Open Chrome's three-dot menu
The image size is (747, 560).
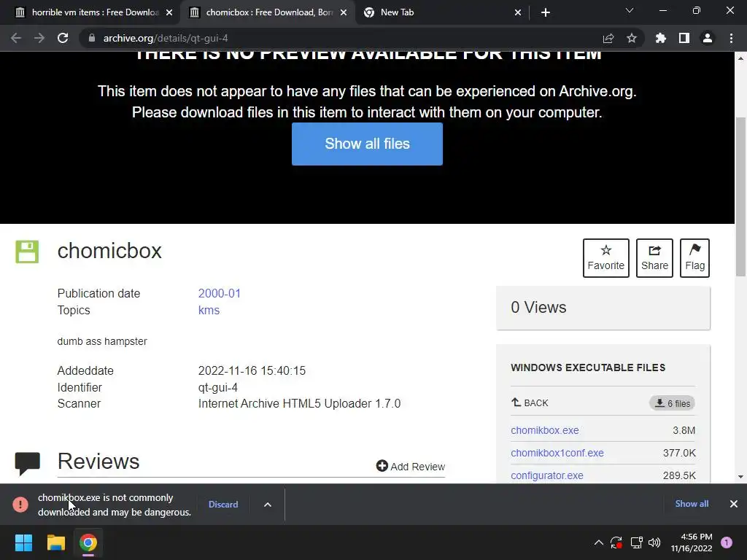731,38
